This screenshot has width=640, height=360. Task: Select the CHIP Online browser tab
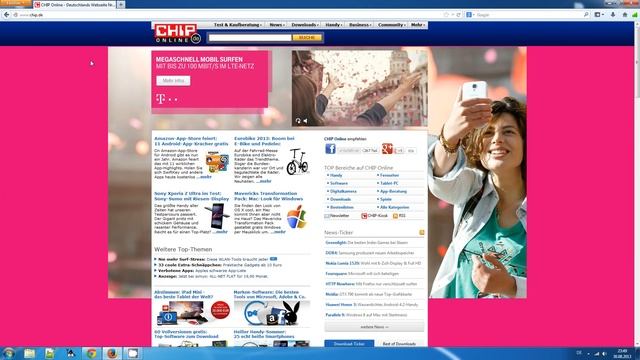click(74, 4)
